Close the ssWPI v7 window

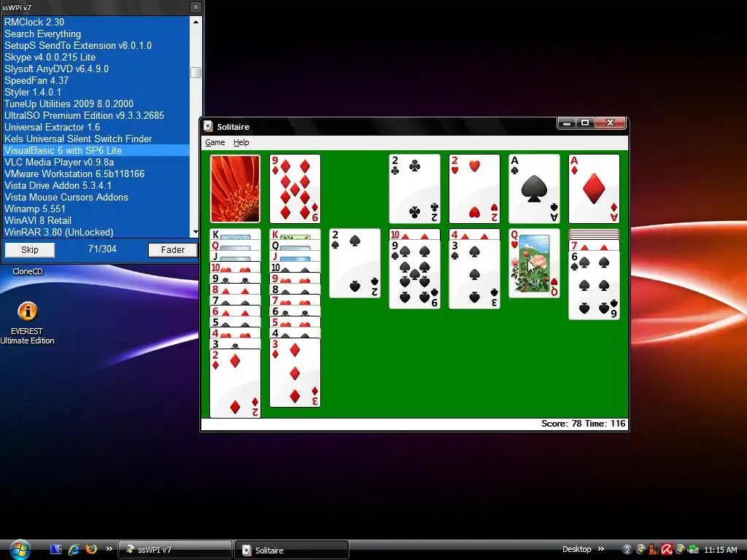tap(196, 7)
